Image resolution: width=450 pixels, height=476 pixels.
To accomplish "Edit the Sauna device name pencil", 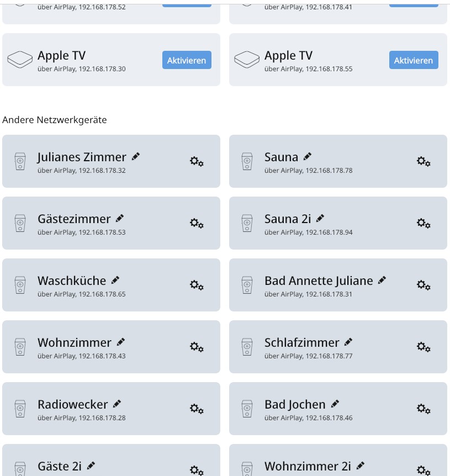I will click(x=308, y=156).
